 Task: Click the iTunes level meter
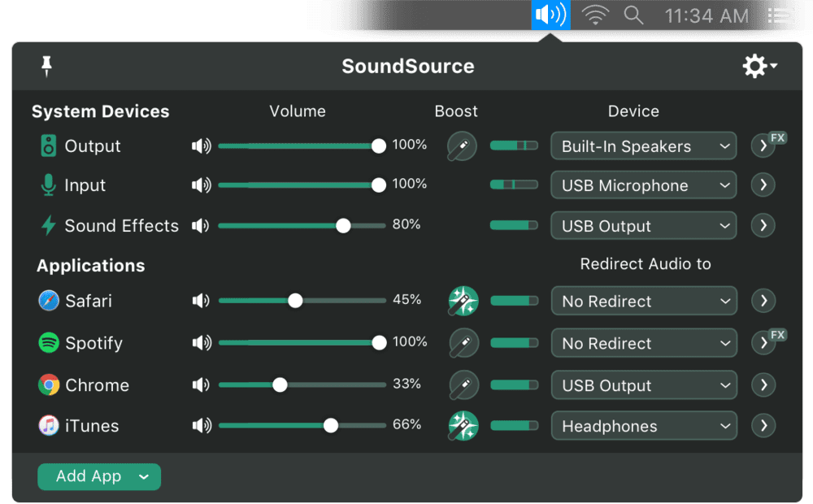pos(515,426)
